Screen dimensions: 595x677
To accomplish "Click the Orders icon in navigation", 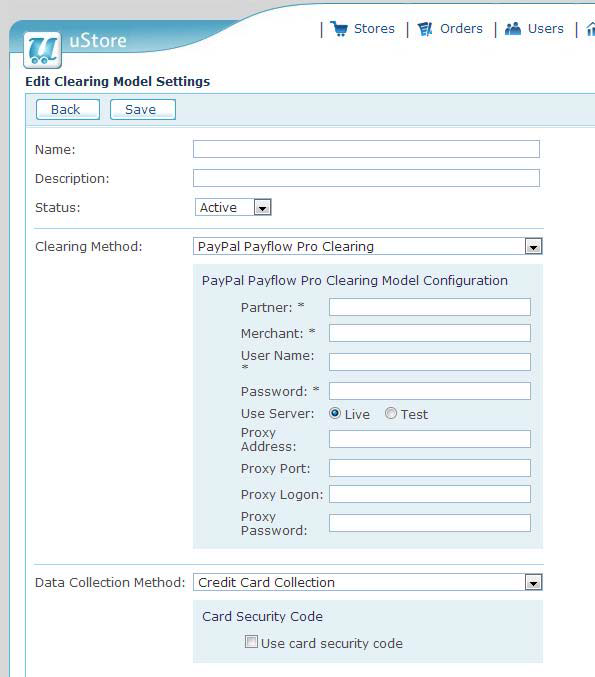I will (425, 29).
